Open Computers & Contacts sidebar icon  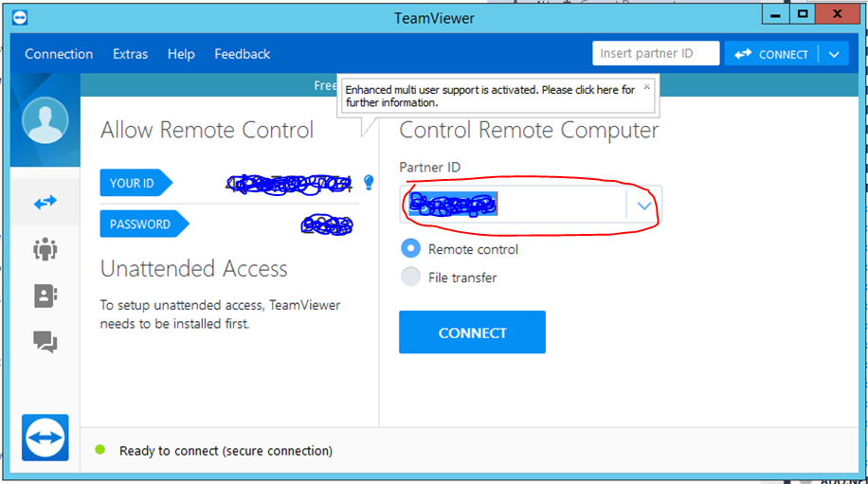coord(45,296)
